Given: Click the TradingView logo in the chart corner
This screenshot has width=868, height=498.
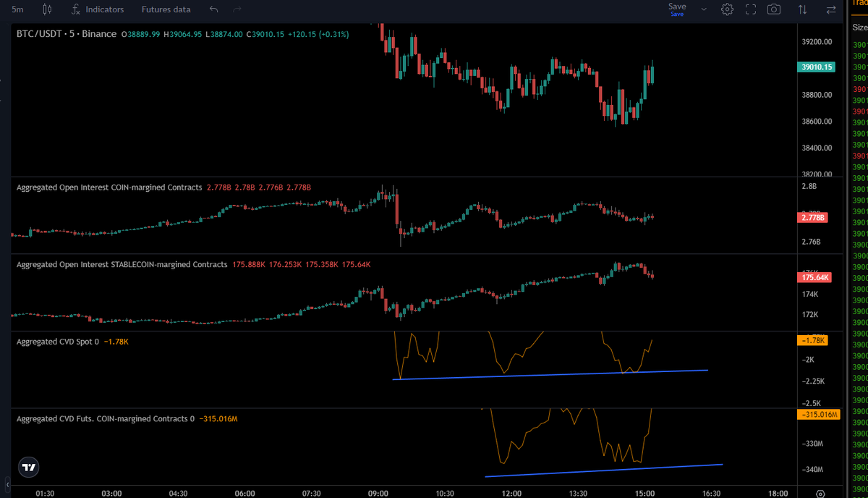Looking at the screenshot, I should 29,467.
